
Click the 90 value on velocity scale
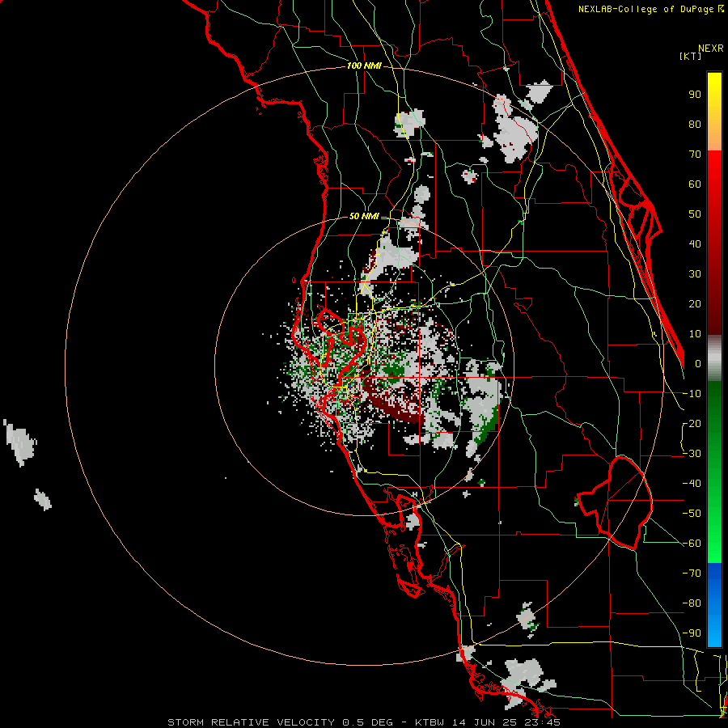coord(695,95)
